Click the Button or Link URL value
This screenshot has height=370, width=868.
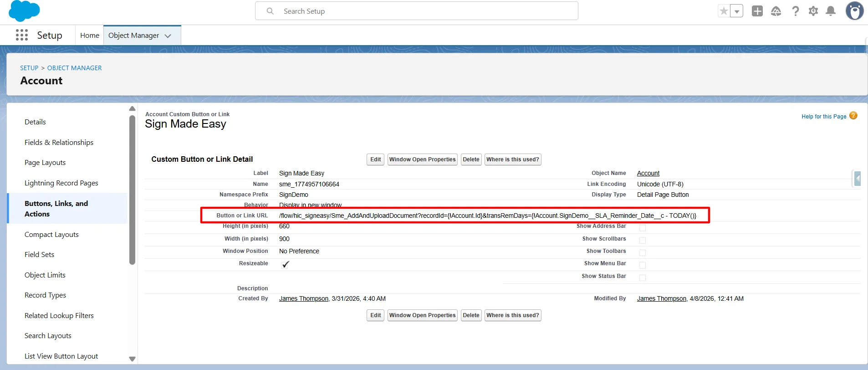tap(487, 216)
